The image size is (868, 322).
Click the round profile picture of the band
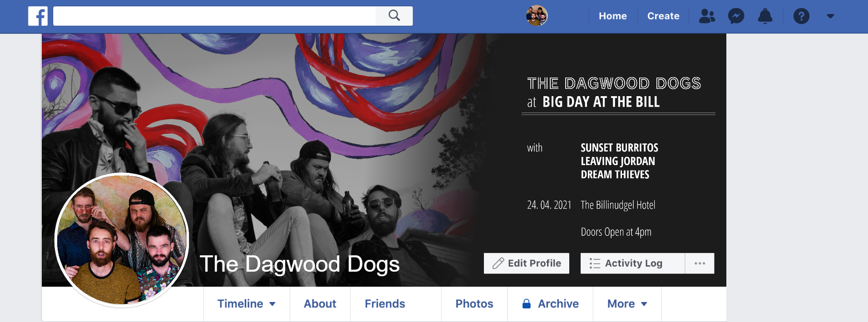(122, 240)
